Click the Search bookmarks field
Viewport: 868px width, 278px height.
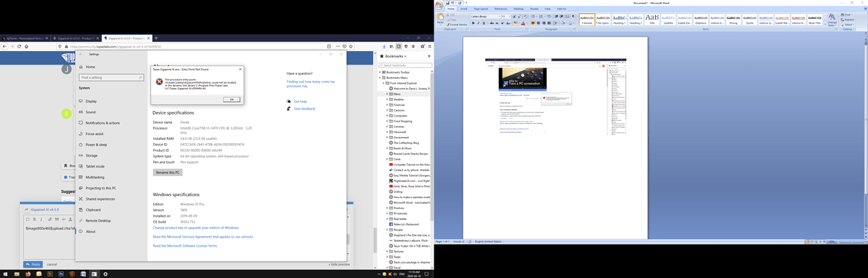tap(405, 65)
